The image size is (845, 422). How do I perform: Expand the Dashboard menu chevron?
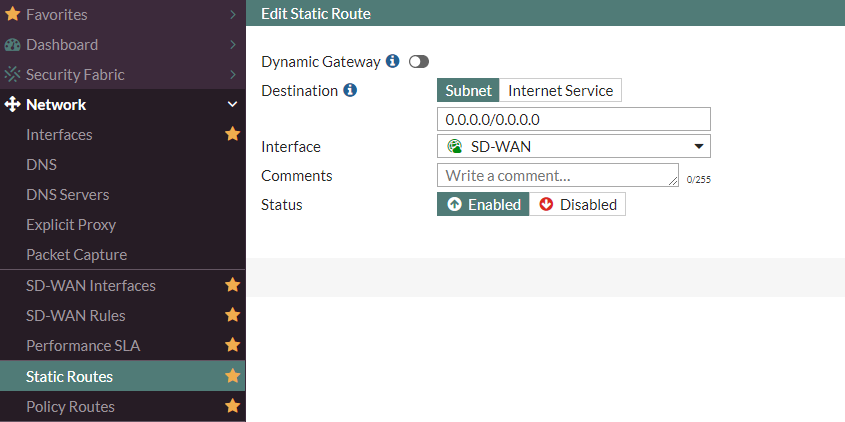point(233,45)
